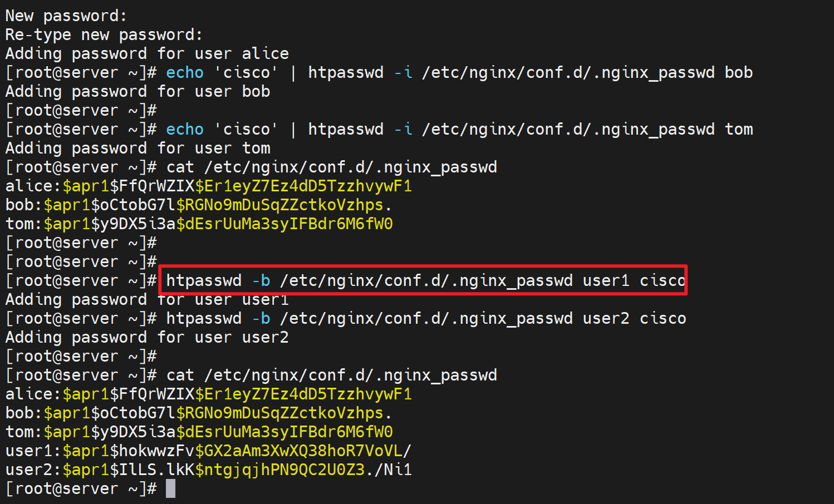The width and height of the screenshot is (834, 504).
Task: Click the "bob" username ending the echo command
Action: pos(738,72)
